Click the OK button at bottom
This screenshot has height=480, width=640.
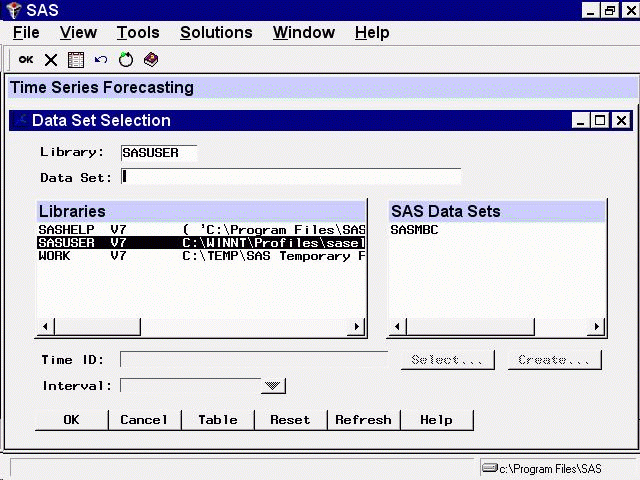pos(71,420)
